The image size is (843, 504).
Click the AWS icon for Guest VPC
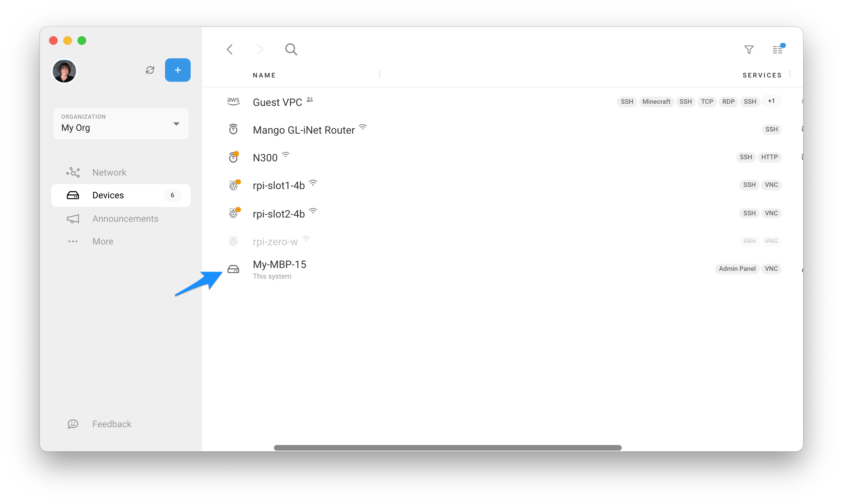(233, 101)
